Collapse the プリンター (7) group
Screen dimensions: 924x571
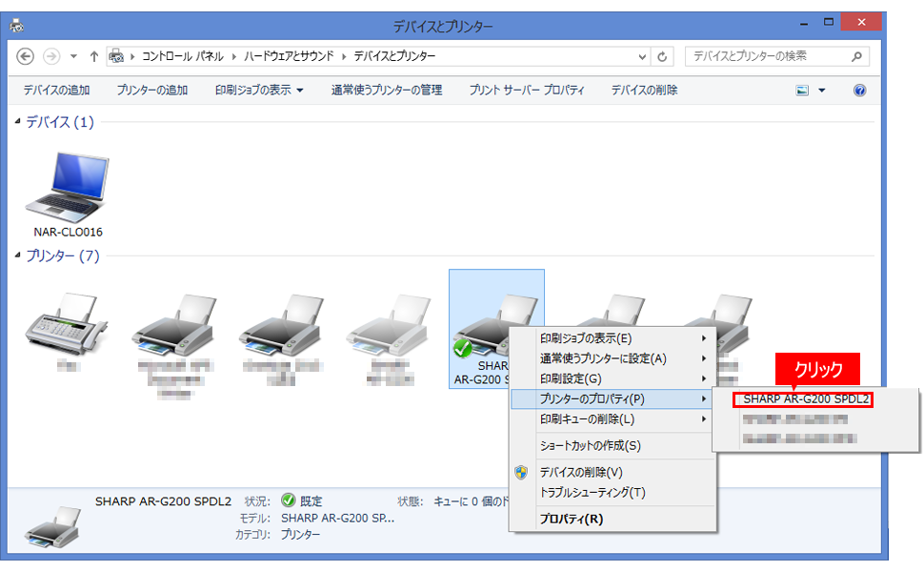tap(18, 255)
